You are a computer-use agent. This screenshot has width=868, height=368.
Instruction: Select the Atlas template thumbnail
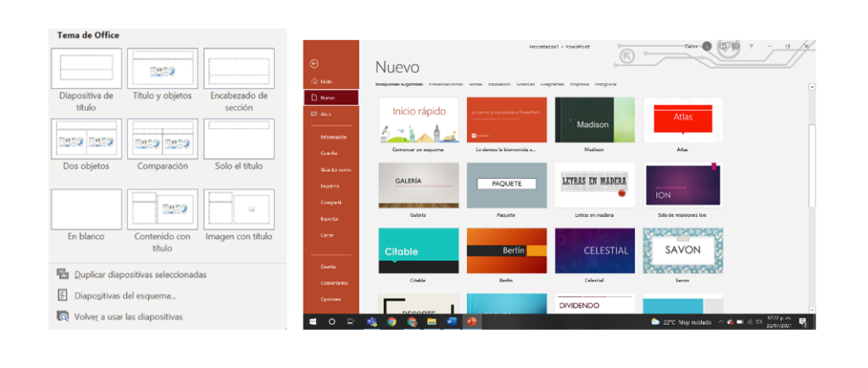(x=683, y=120)
